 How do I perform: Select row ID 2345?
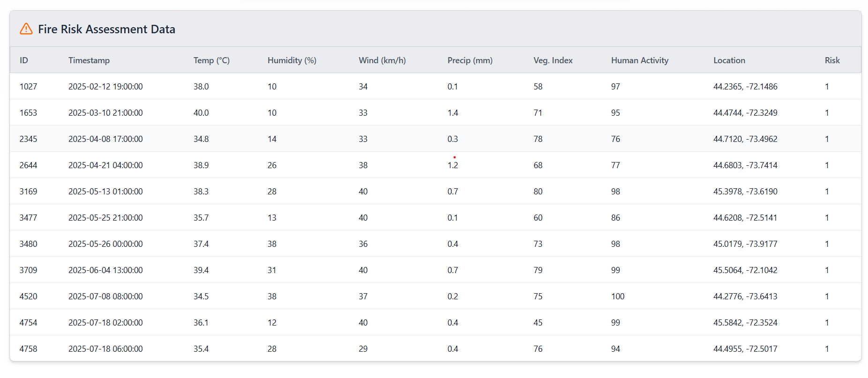(x=28, y=139)
